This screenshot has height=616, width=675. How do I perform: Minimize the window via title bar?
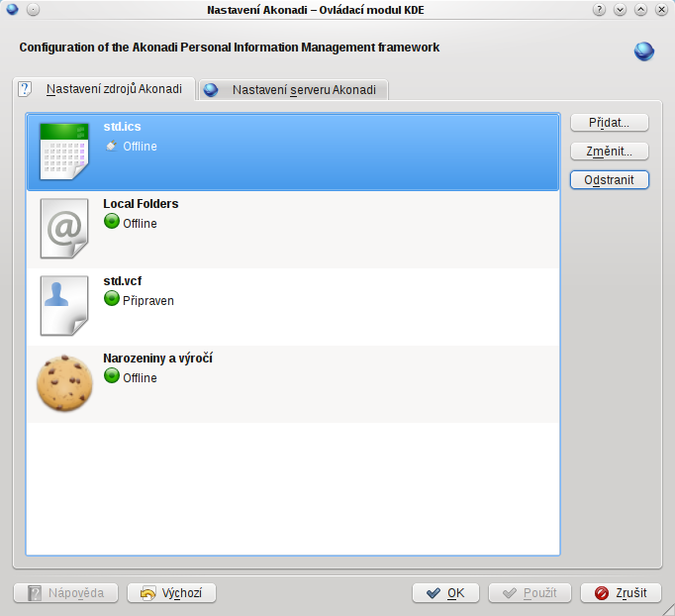click(620, 10)
